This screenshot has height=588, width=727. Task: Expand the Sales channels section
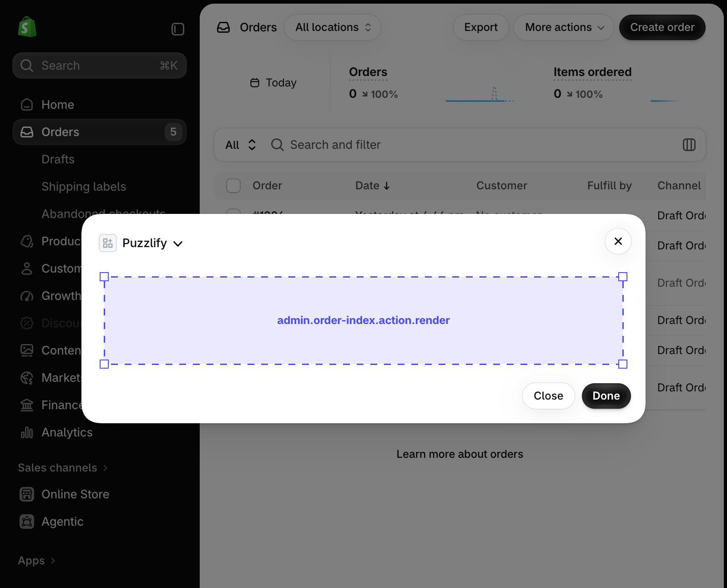[63, 468]
